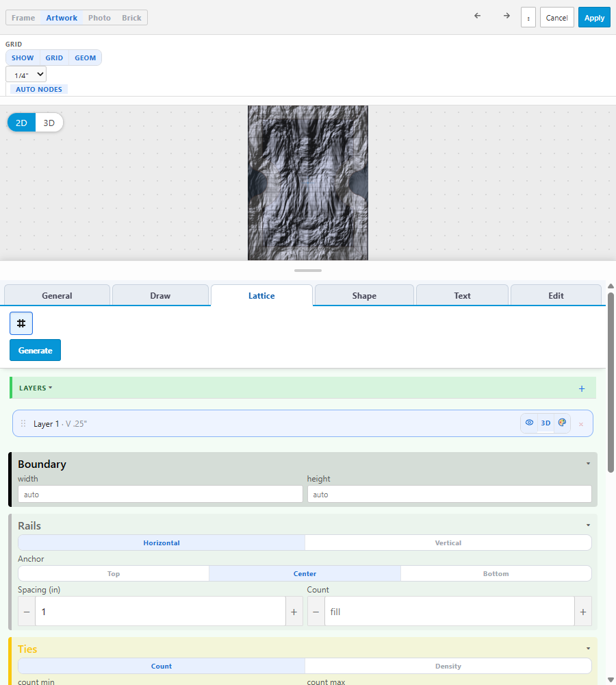Open the Draw tab
The image size is (616, 685).
click(160, 295)
